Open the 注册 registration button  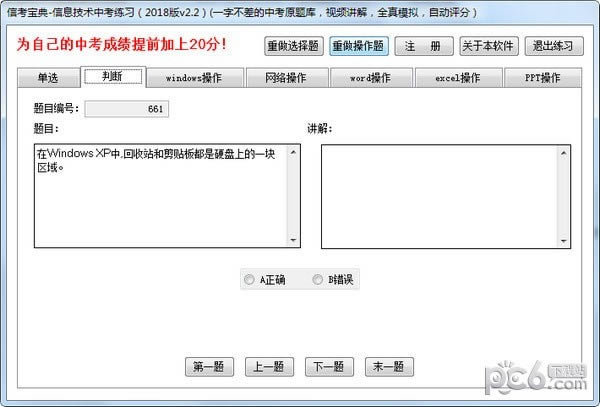click(x=424, y=46)
